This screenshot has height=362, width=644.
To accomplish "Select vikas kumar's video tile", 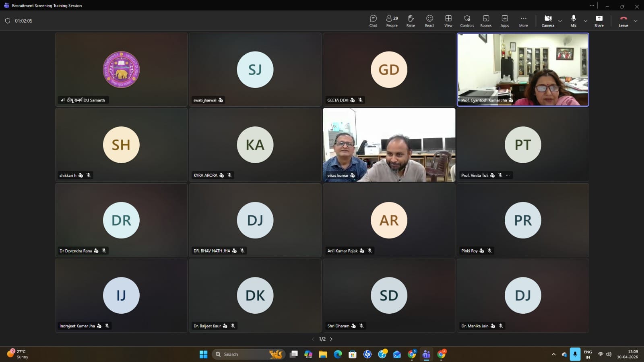I will click(389, 145).
